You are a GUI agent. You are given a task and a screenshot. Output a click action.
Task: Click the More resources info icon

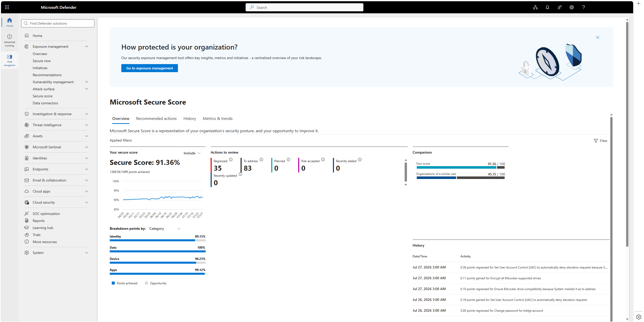point(27,242)
